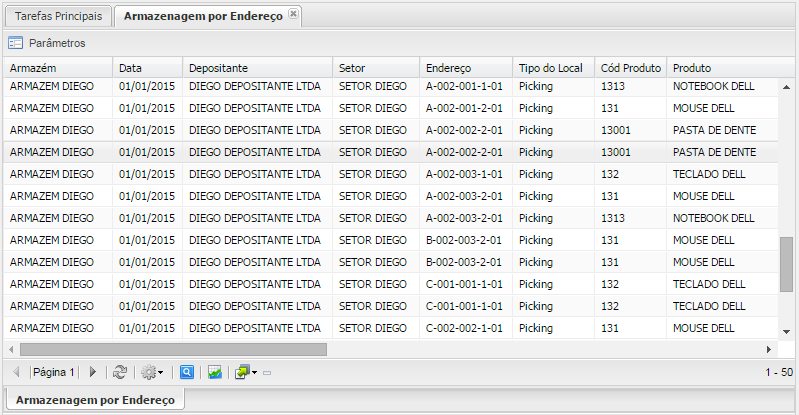799x415 pixels.
Task: Click NOTEBOOK DELL in the A-002-003-2-01 row
Action: [713, 218]
